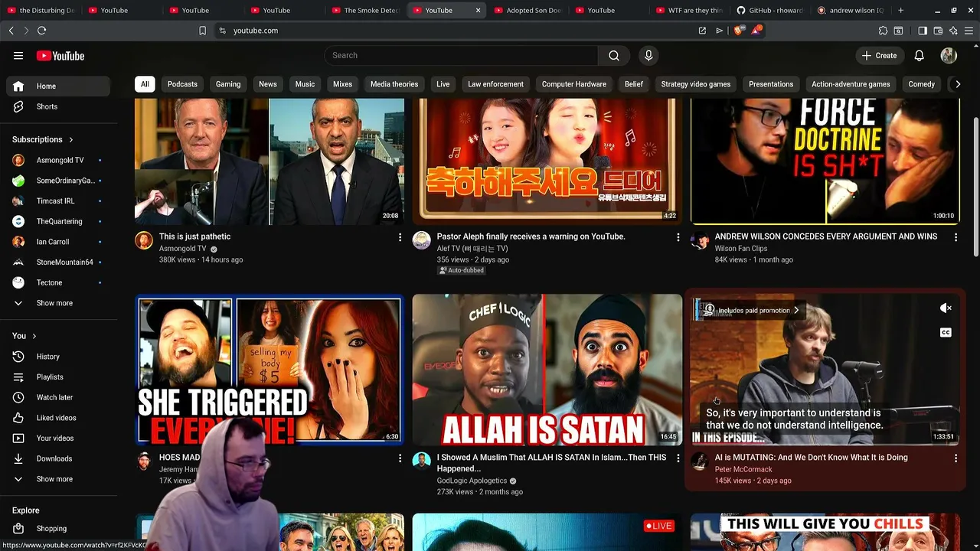Open options for 'This is just pathetic'
Viewport: 980px width, 551px height.
(400, 237)
